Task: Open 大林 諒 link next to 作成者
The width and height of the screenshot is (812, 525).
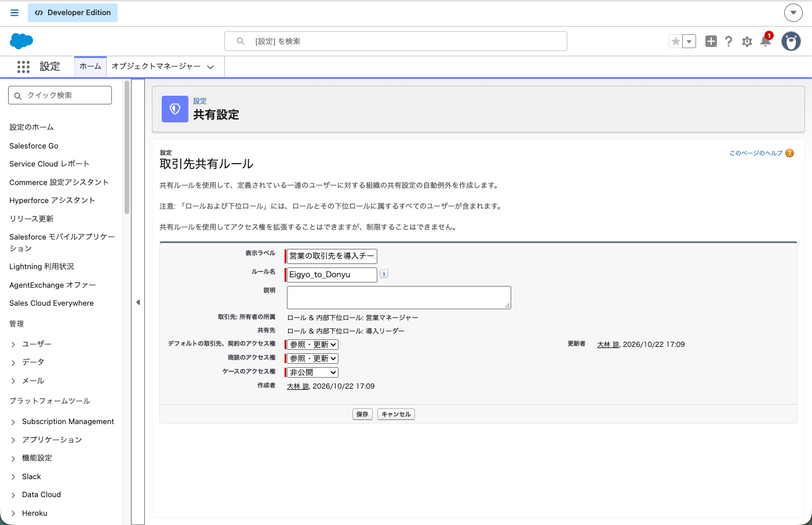Action: 298,386
